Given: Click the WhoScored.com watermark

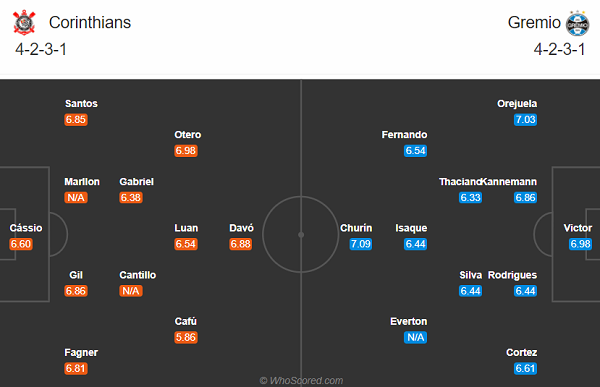Looking at the screenshot, I should (x=301, y=380).
